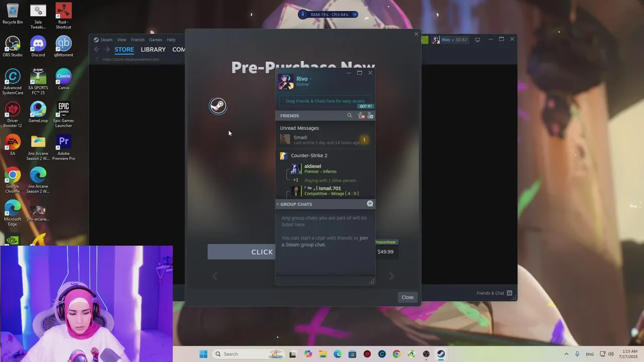Image resolution: width=644 pixels, height=362 pixels.
Task: Open the Windows Start menu
Action: (203, 354)
